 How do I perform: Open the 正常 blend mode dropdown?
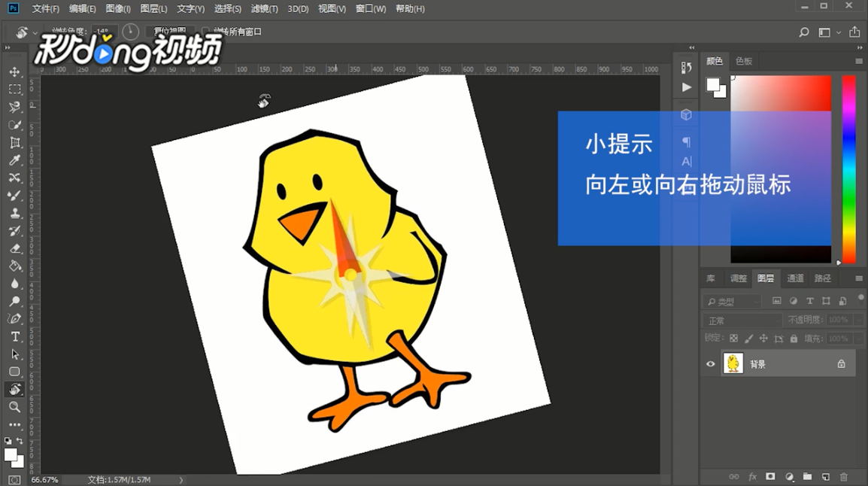tap(742, 320)
